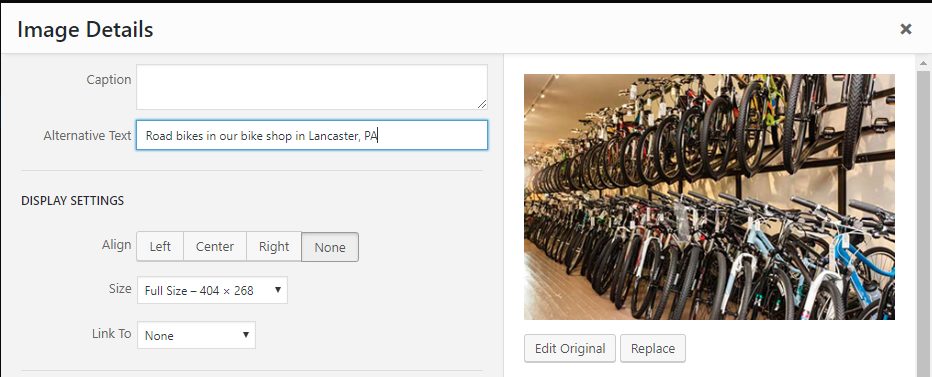
Task: Open the Size dropdown showing Full Size
Action: coord(212,290)
